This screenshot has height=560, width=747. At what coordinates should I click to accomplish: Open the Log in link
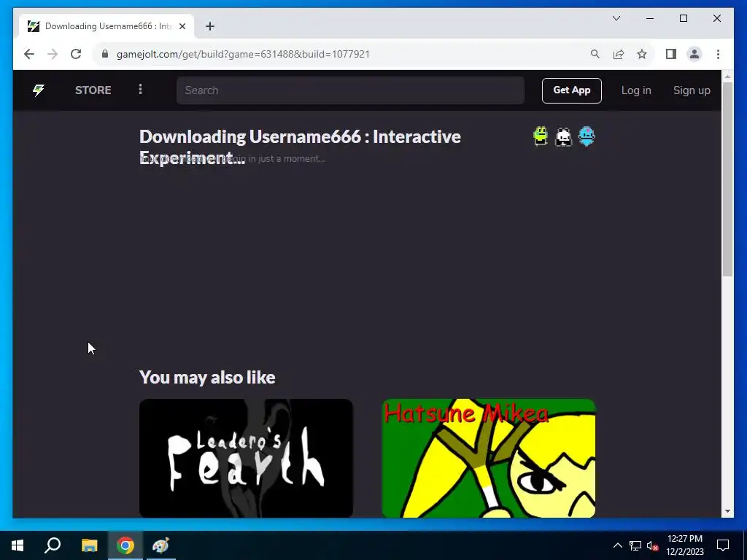[636, 90]
